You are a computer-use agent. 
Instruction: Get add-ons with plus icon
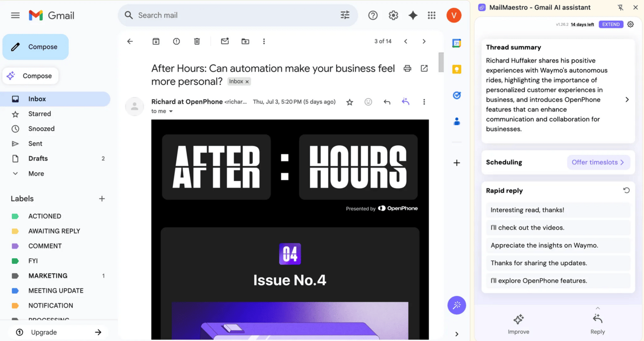click(457, 163)
